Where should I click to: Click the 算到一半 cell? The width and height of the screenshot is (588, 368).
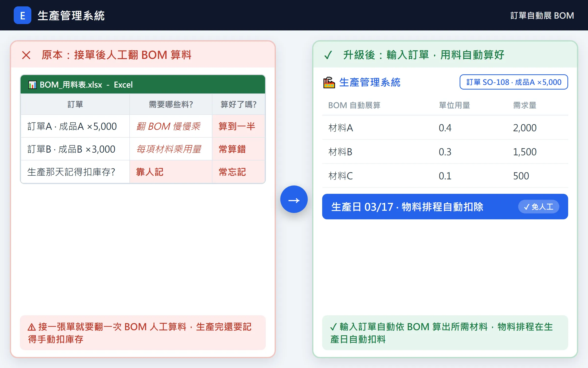239,126
